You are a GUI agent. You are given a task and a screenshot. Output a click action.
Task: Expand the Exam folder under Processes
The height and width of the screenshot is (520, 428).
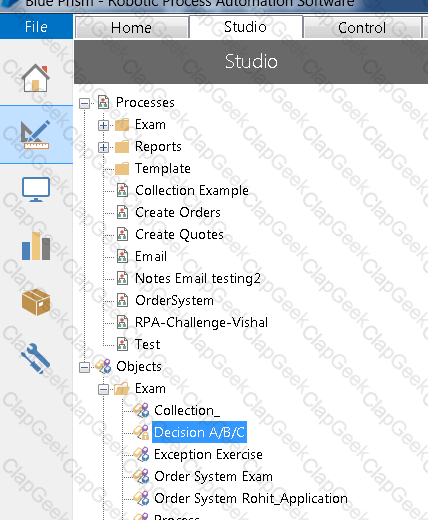pyautogui.click(x=103, y=125)
